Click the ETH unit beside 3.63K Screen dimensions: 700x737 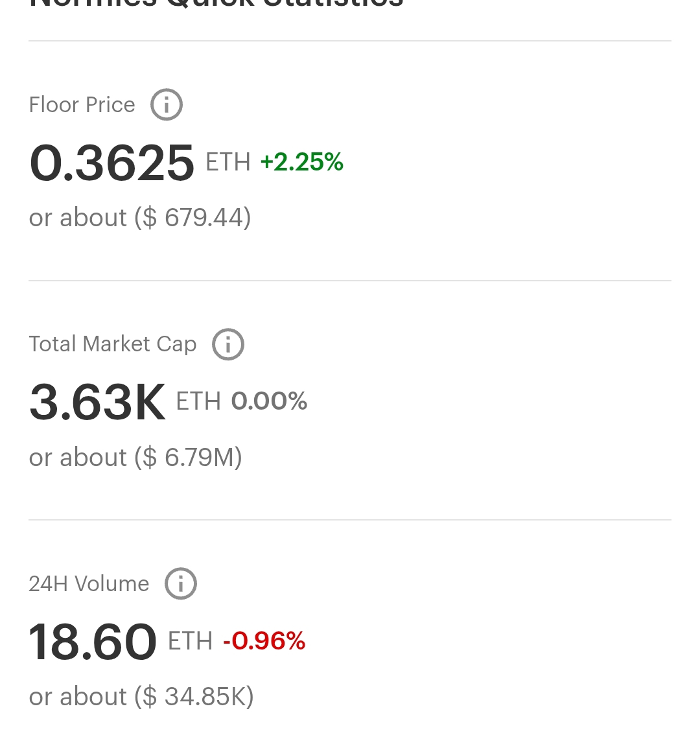click(x=198, y=401)
